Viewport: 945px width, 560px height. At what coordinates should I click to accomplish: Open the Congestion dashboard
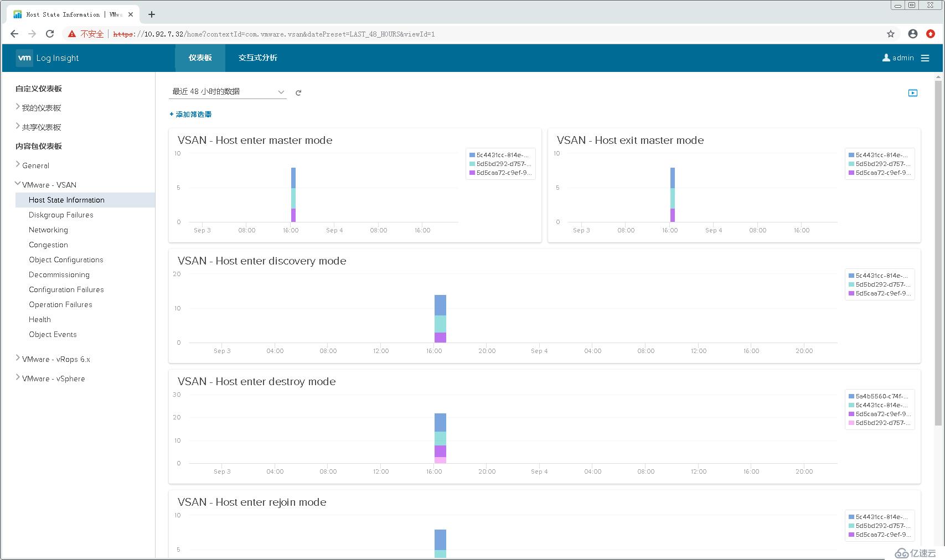click(48, 245)
